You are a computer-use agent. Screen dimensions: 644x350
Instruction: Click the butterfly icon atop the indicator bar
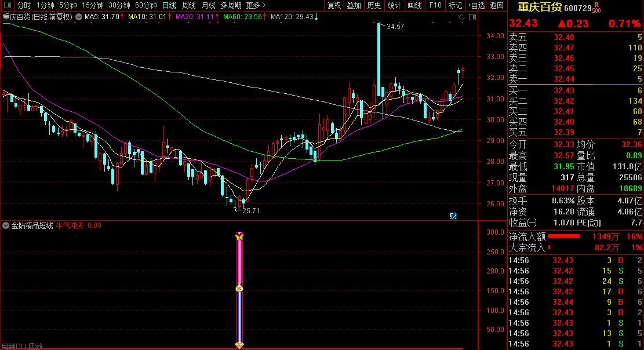point(239,236)
